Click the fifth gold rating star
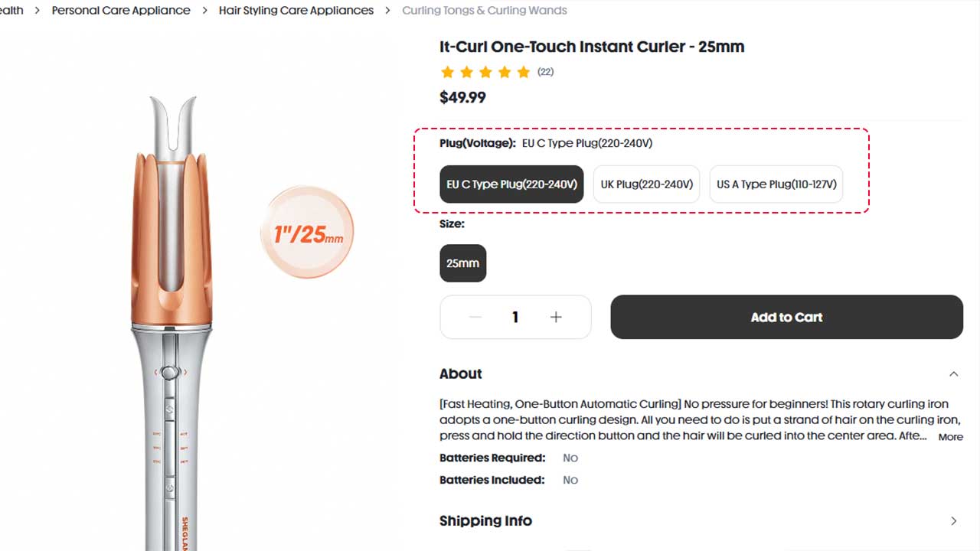Screen dimensions: 980x551 point(523,72)
